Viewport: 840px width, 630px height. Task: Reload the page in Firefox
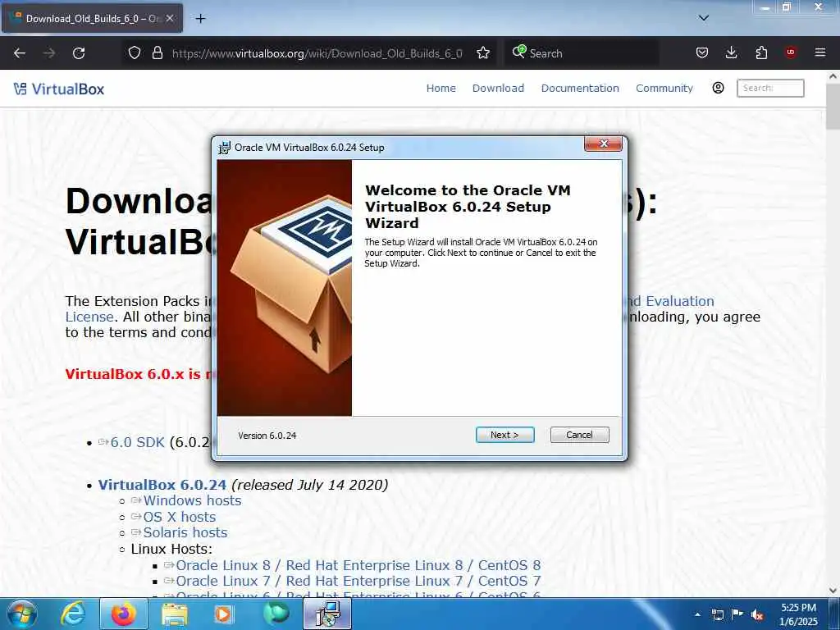coord(79,53)
